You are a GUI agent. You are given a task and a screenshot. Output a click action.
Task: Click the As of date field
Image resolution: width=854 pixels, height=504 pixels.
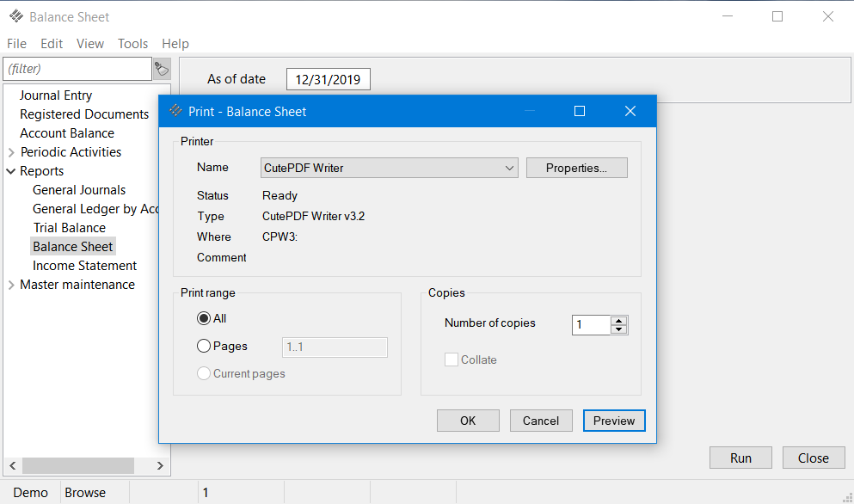(328, 80)
